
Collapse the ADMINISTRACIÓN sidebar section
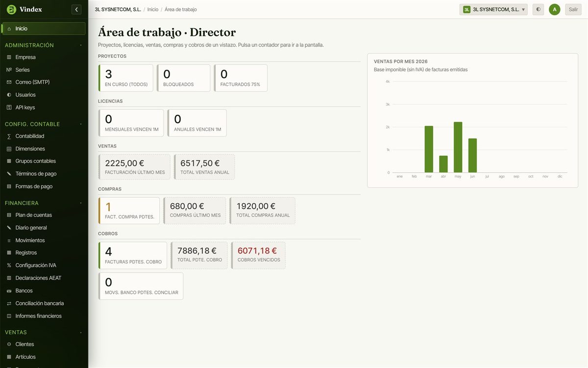(81, 45)
